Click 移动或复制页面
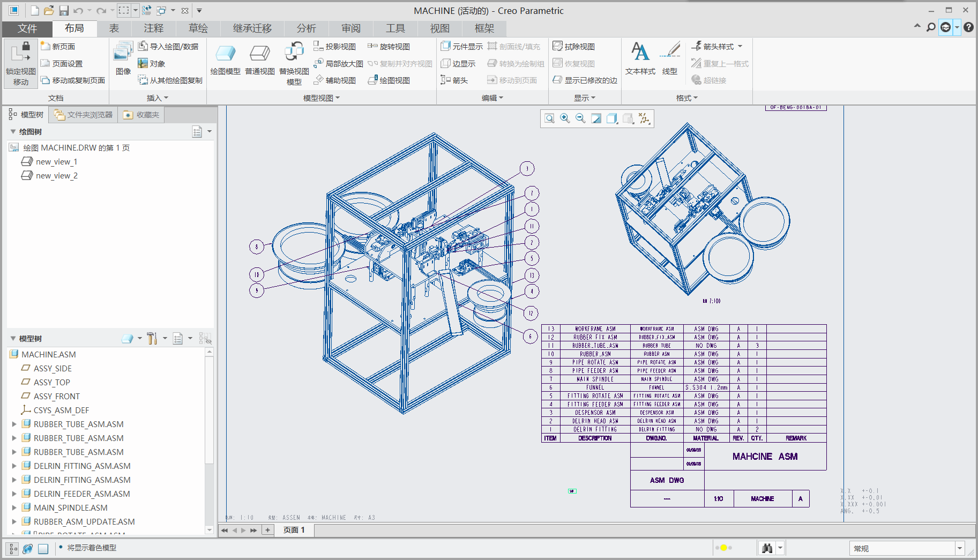Screen dimensions: 978x560 point(73,80)
